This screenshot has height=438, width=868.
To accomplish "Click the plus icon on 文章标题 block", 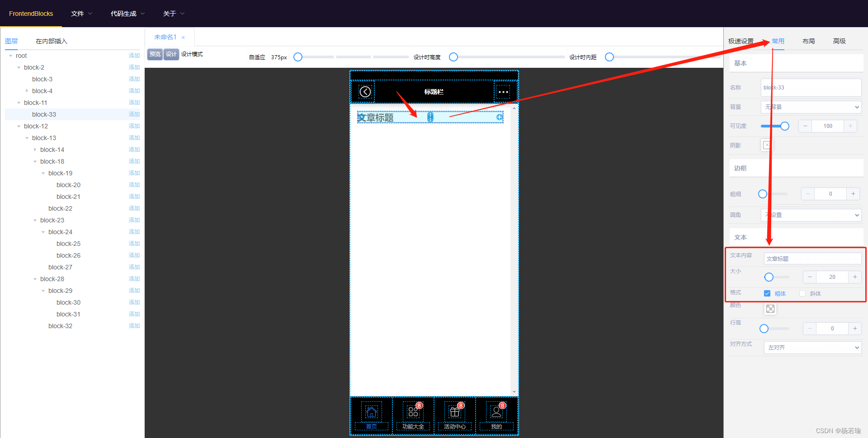I will coord(500,117).
